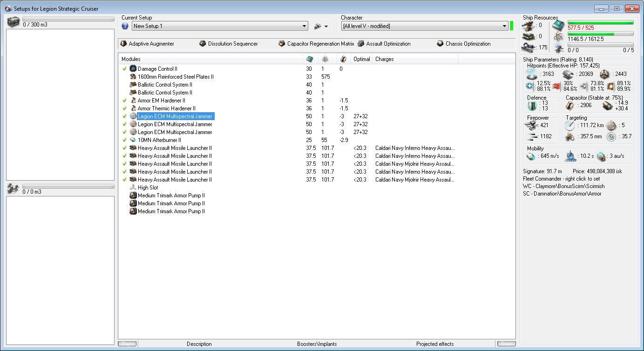The width and height of the screenshot is (644, 351).
Task: Click the 1600mm Reinforced Steel Plates II icon
Action: click(x=133, y=77)
